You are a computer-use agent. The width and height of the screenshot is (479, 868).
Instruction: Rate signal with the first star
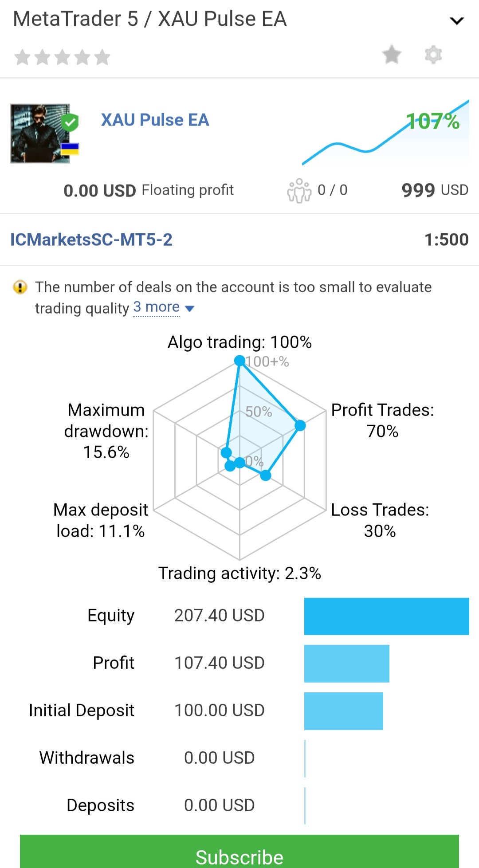coord(22,57)
